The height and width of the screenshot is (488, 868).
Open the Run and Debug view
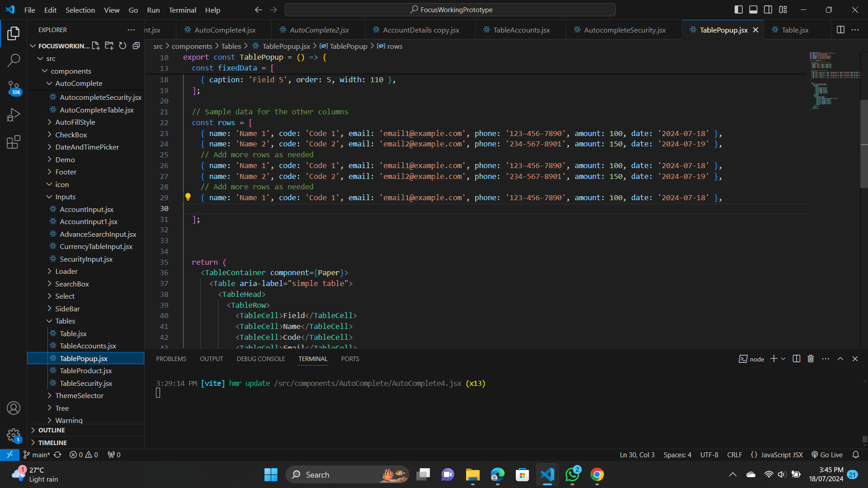[14, 115]
